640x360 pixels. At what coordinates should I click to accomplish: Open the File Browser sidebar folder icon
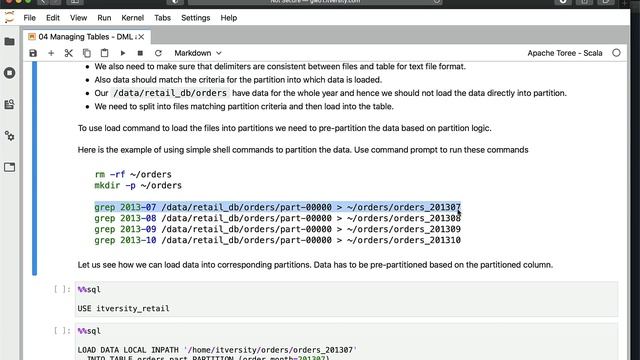click(x=9, y=42)
